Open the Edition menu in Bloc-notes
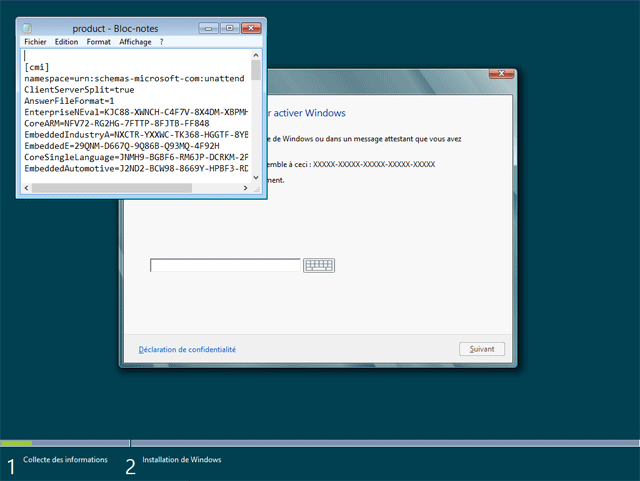This screenshot has width=640, height=481. point(66,42)
